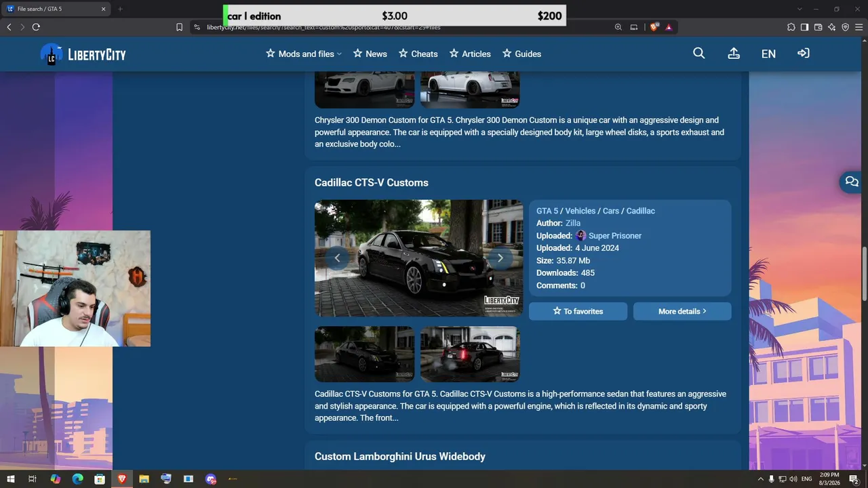Close the File search / GTA 5 tab

tap(104, 9)
